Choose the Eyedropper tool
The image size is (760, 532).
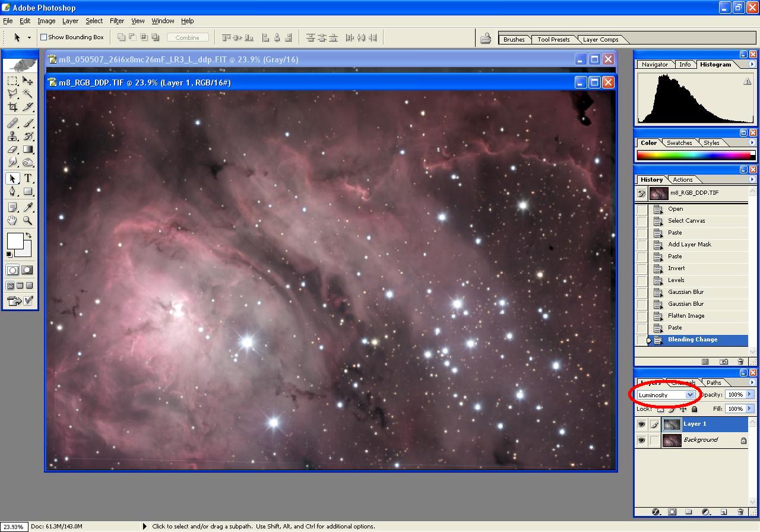pyautogui.click(x=28, y=207)
